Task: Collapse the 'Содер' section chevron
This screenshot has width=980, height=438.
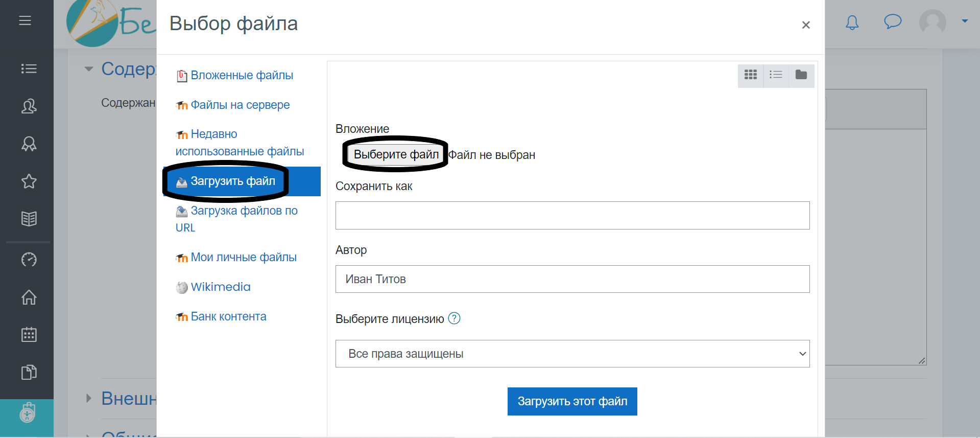Action: [89, 69]
